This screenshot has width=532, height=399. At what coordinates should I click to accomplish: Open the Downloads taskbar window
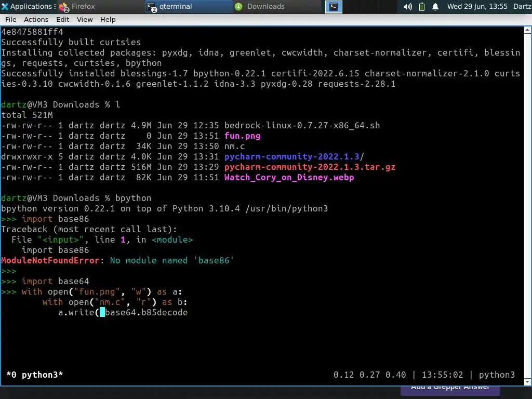pos(276,6)
